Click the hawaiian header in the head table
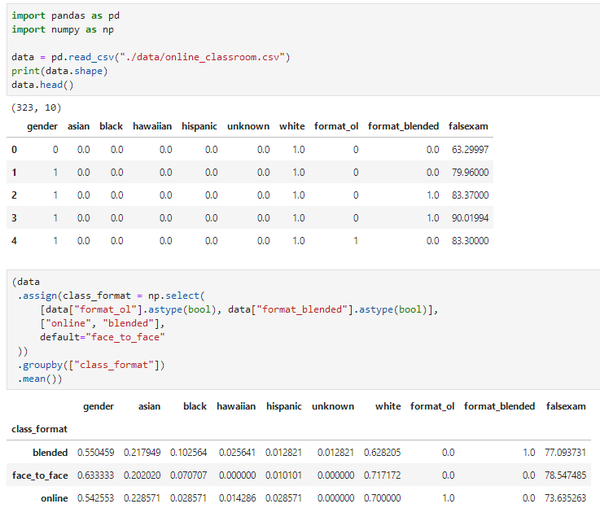 (152, 126)
